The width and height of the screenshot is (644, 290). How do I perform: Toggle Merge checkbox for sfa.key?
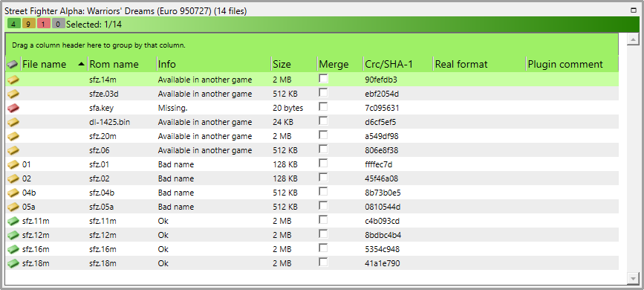click(x=324, y=106)
